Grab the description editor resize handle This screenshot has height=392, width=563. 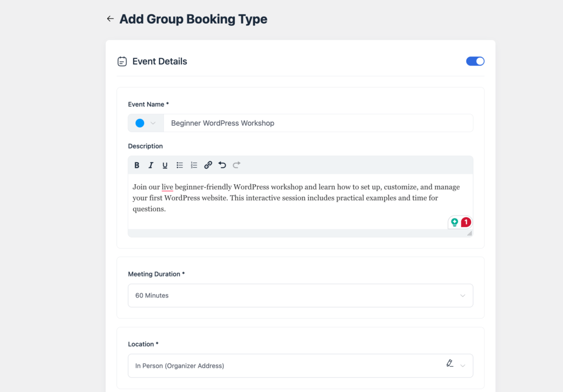point(470,233)
